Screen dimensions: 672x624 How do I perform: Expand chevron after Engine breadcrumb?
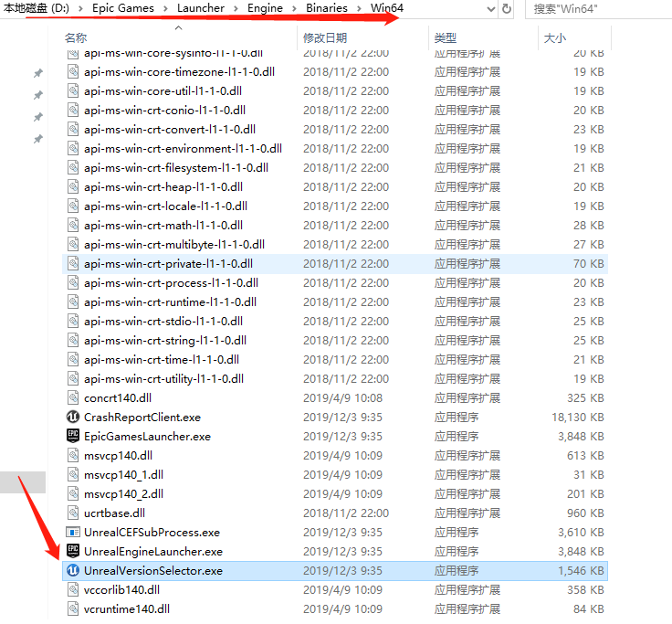(x=294, y=8)
